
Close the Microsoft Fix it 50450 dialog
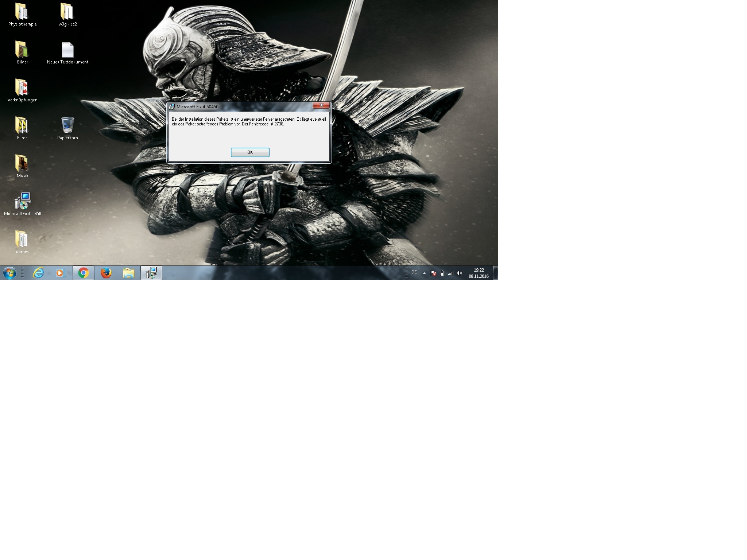click(321, 105)
